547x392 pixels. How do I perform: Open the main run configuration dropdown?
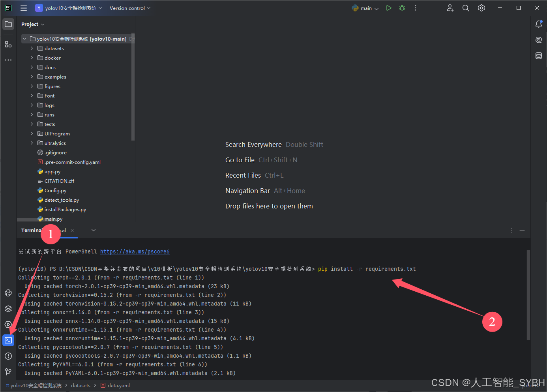365,8
